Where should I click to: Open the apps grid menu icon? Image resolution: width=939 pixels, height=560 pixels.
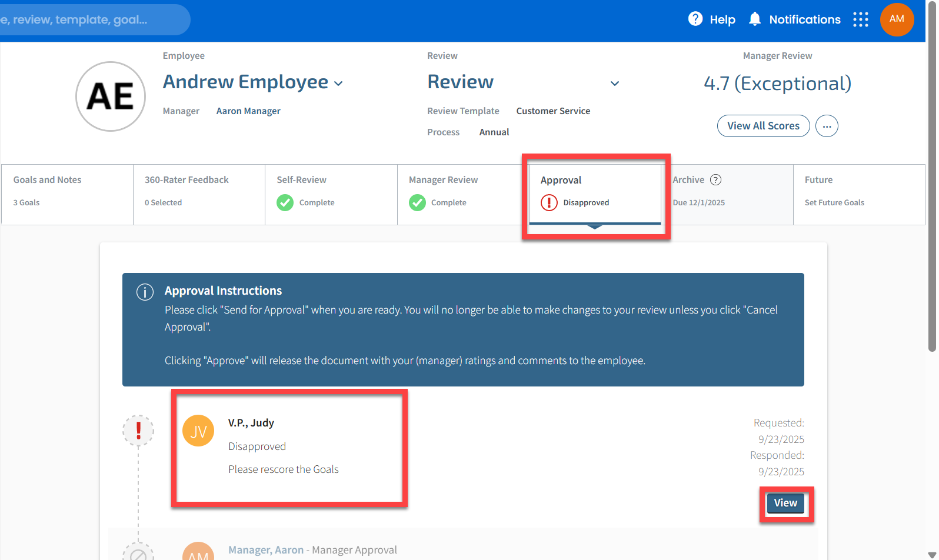(x=860, y=19)
